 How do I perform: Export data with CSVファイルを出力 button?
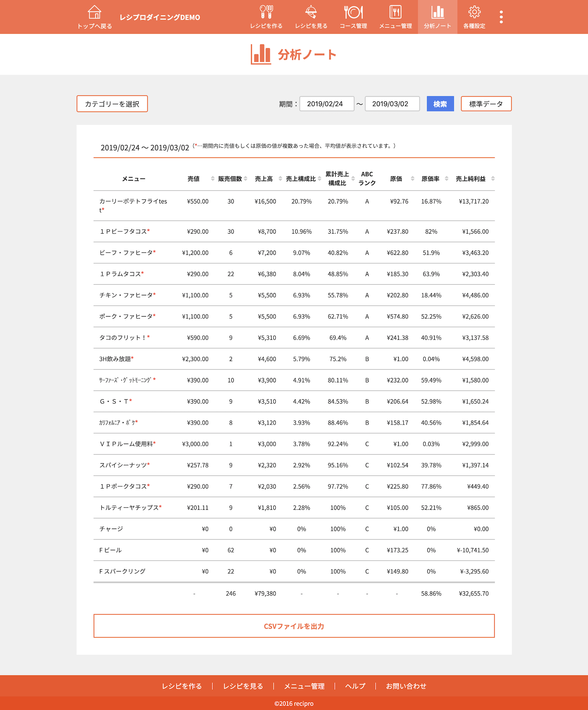coord(294,626)
